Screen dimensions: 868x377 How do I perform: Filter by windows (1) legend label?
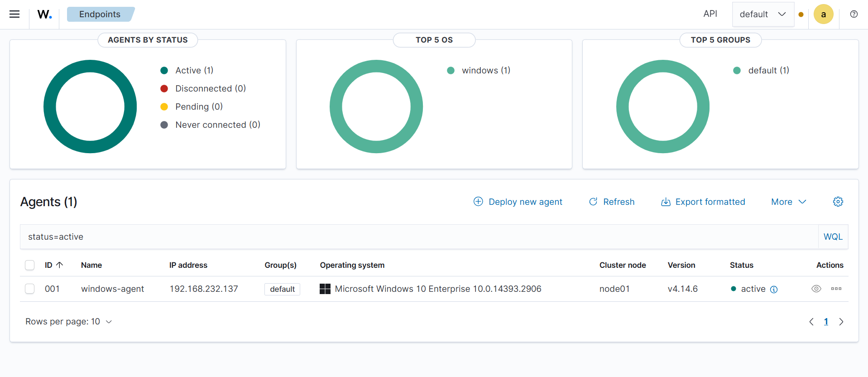click(486, 70)
